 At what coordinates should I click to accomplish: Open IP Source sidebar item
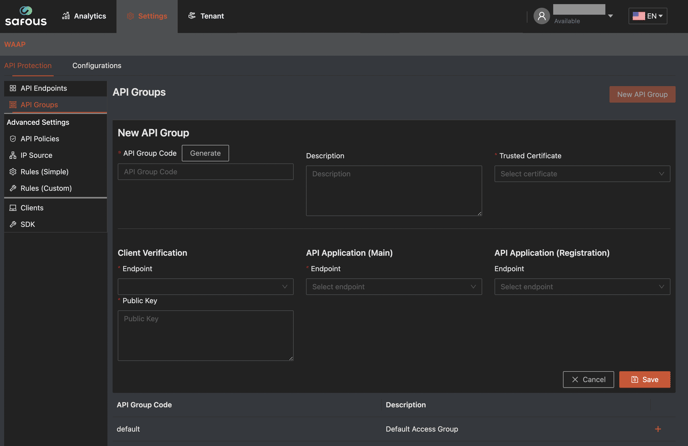point(36,155)
